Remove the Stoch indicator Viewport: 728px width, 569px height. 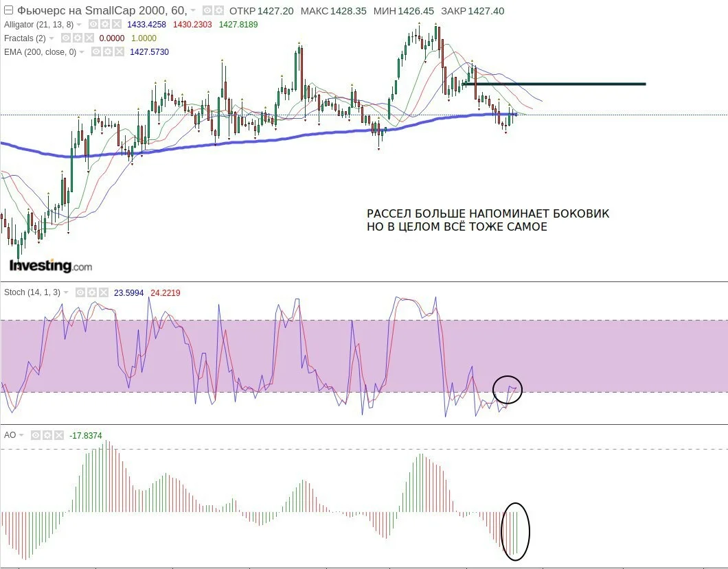tap(104, 292)
